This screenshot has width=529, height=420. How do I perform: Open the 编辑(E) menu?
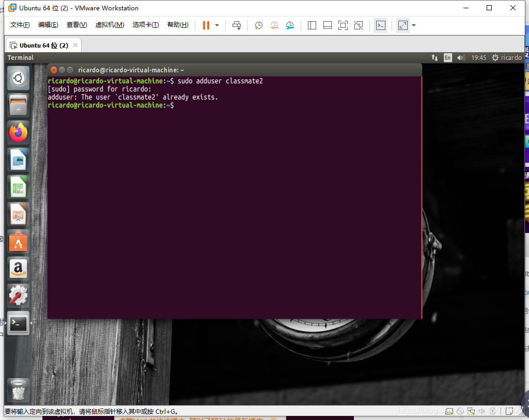pos(48,25)
